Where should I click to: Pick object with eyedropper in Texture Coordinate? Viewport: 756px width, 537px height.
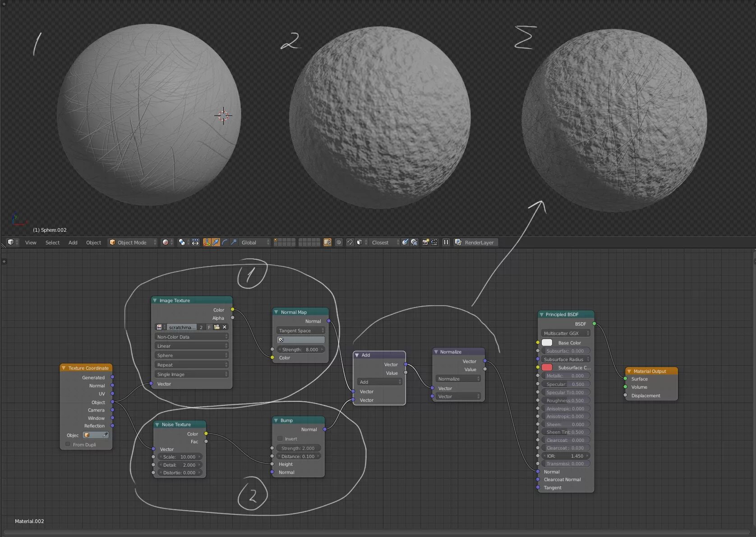(105, 435)
